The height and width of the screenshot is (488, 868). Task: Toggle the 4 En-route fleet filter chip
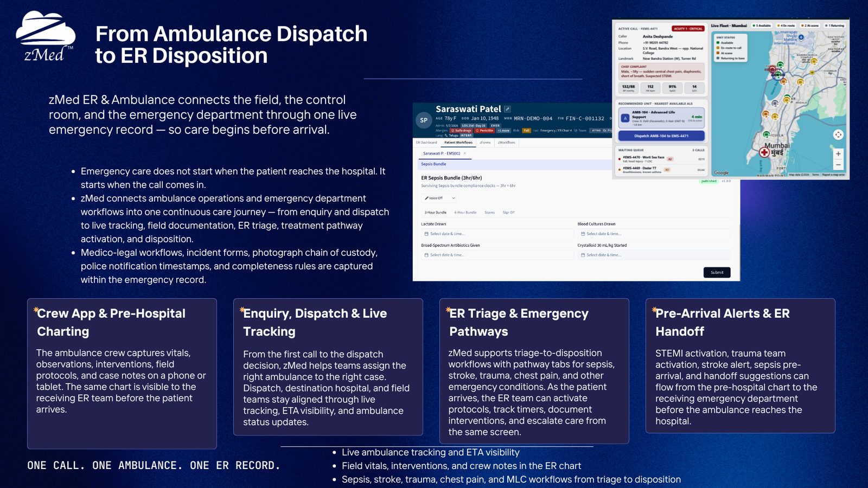[786, 25]
